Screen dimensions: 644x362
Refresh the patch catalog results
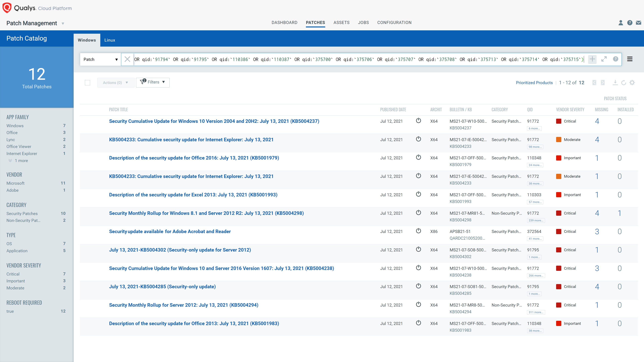point(624,83)
